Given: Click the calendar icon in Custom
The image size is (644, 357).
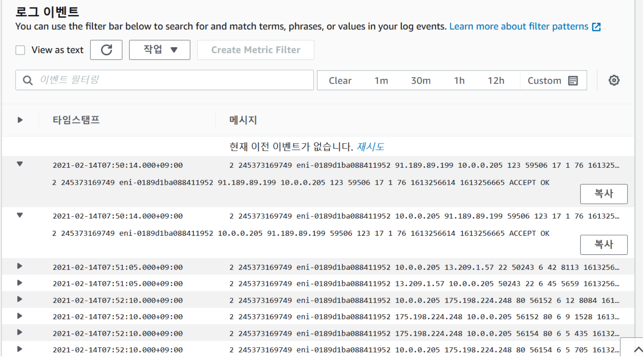Looking at the screenshot, I should point(573,81).
